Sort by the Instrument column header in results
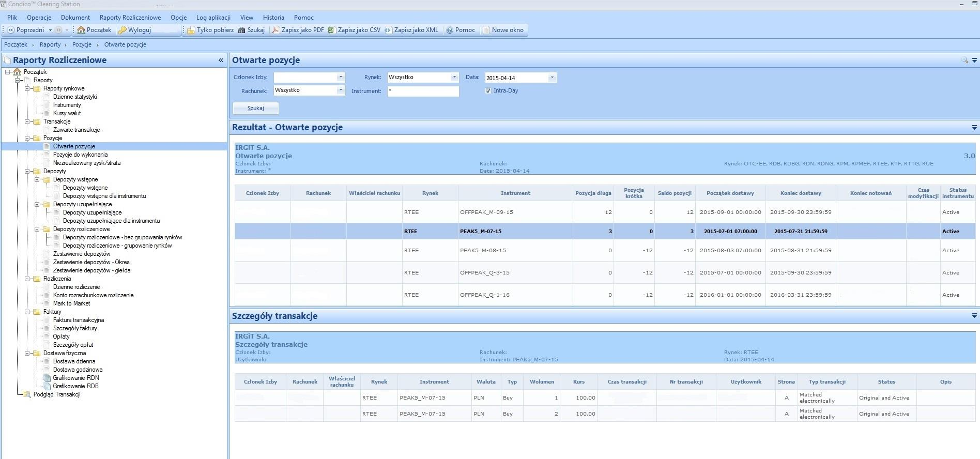This screenshot has height=459, width=980. coord(515,193)
